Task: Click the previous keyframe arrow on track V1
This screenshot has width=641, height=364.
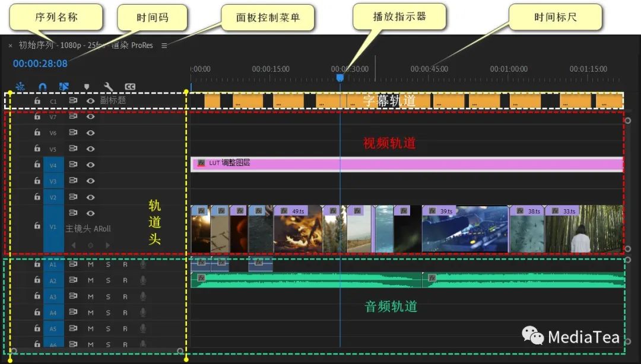Action: click(74, 245)
